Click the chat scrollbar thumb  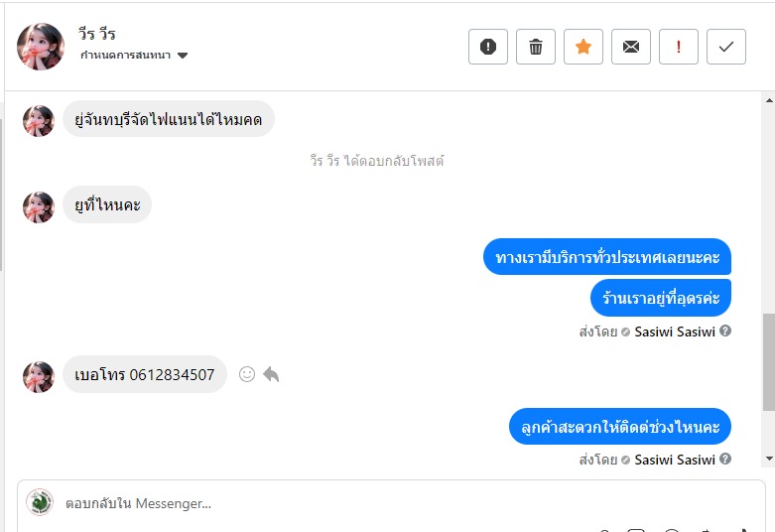click(x=768, y=362)
